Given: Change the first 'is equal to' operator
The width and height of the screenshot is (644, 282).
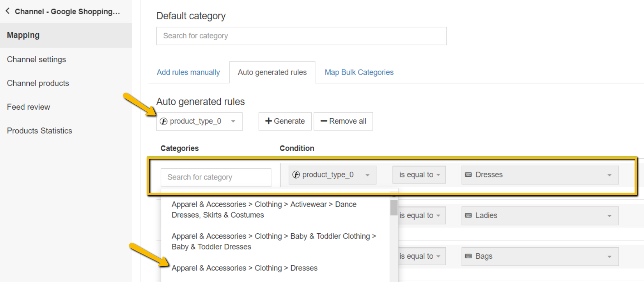Looking at the screenshot, I should 419,175.
